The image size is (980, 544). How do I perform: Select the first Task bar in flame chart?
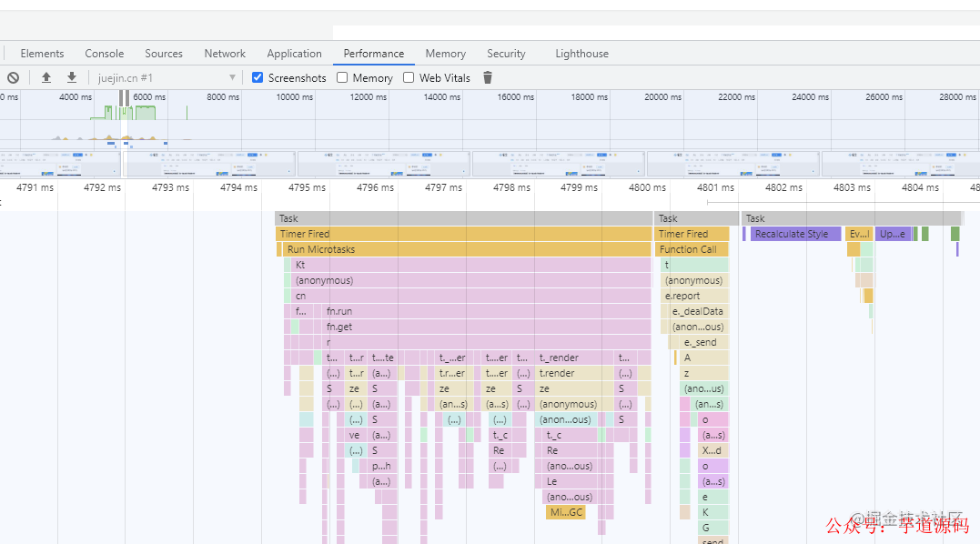pyautogui.click(x=464, y=218)
